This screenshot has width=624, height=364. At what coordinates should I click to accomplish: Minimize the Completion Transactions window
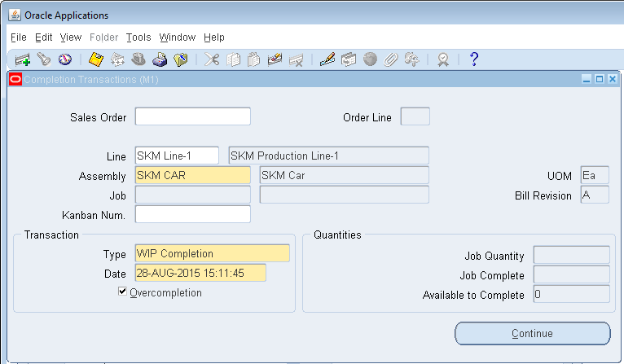pos(587,79)
